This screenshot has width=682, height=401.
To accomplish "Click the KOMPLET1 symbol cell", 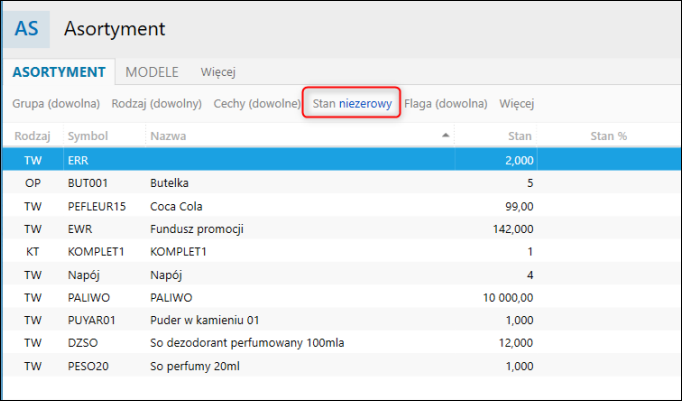I will pos(96,251).
